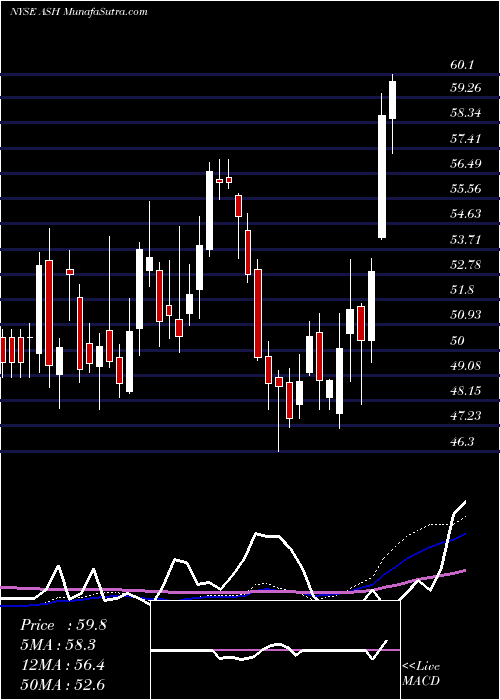
Task: Click the 53.71 price label
Action: [466, 240]
